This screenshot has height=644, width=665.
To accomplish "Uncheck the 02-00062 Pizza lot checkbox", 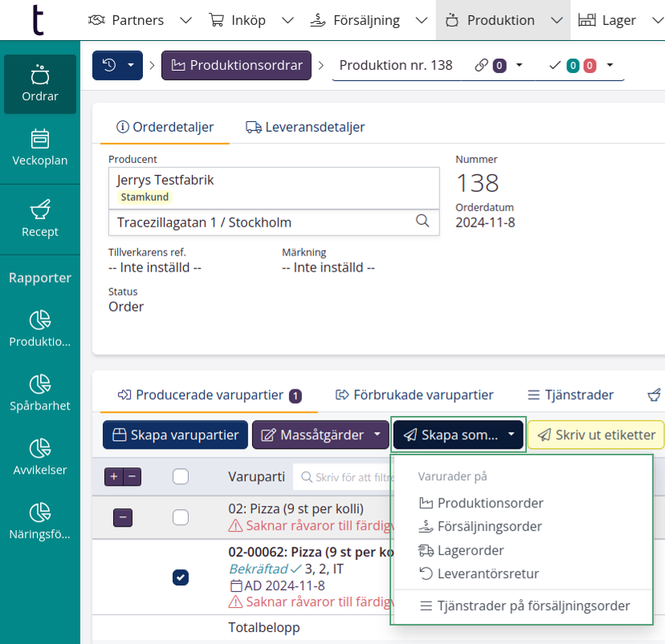I will (x=181, y=577).
